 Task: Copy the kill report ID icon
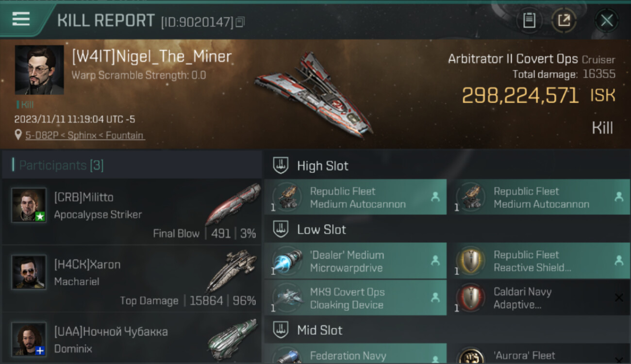(x=240, y=22)
